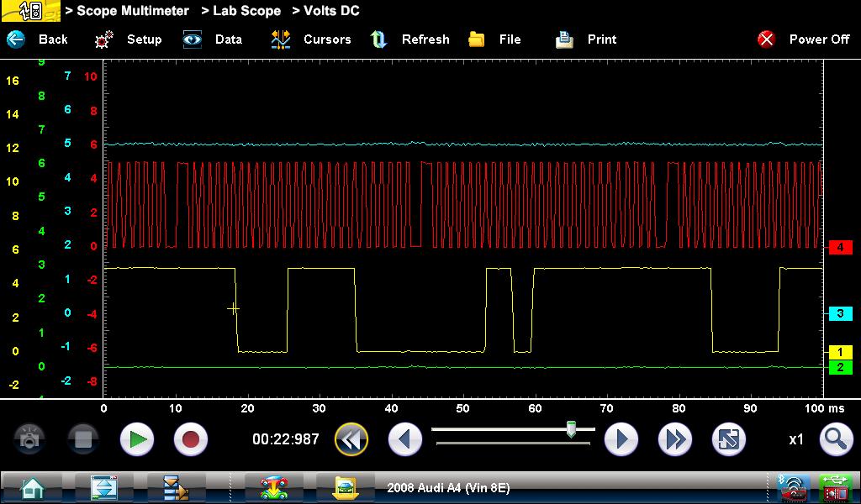Open the Data menu
Image resolution: width=861 pixels, height=504 pixels.
(214, 39)
